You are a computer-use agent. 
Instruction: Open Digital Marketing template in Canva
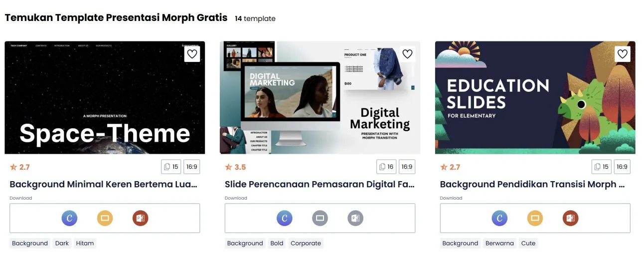285,218
